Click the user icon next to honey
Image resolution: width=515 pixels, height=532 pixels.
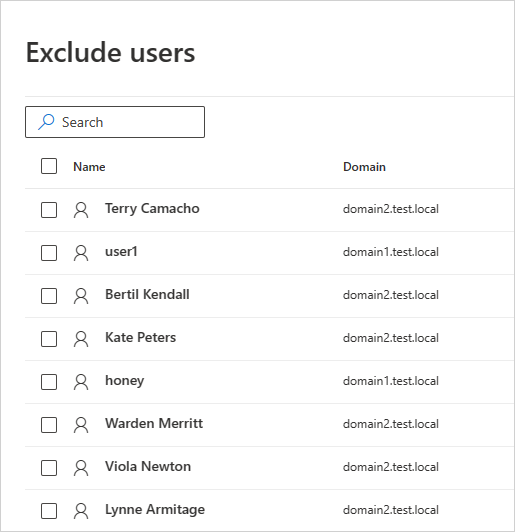tap(81, 382)
